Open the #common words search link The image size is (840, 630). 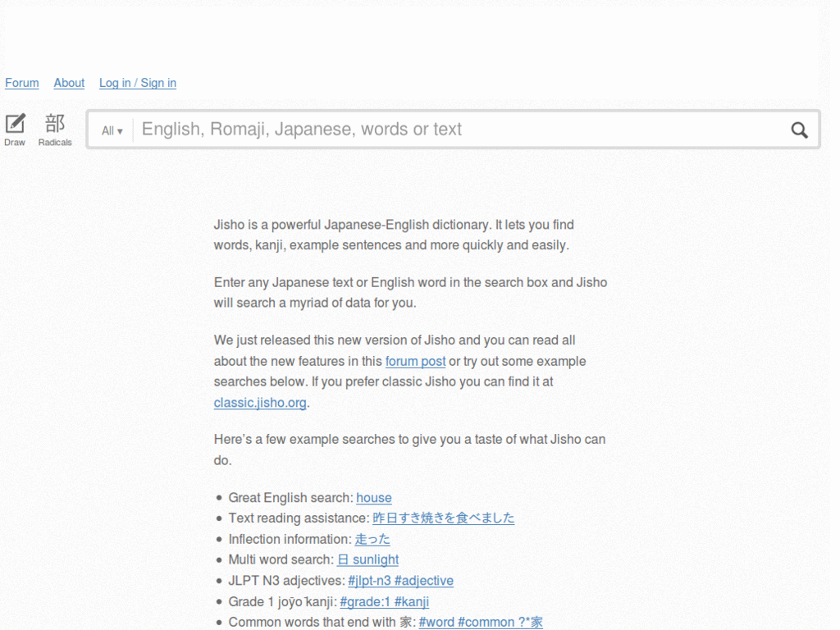pos(485,622)
